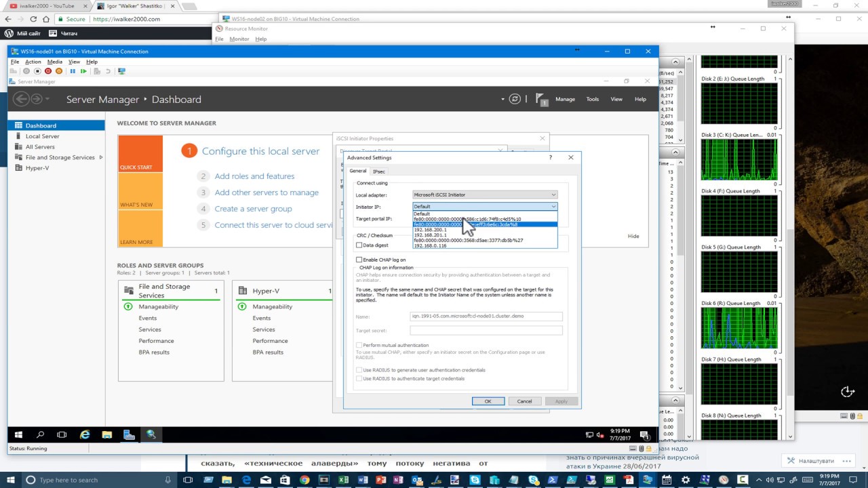Viewport: 868px width, 488px height.
Task: Click the orange Save icon in VM toolbar
Action: (59, 71)
